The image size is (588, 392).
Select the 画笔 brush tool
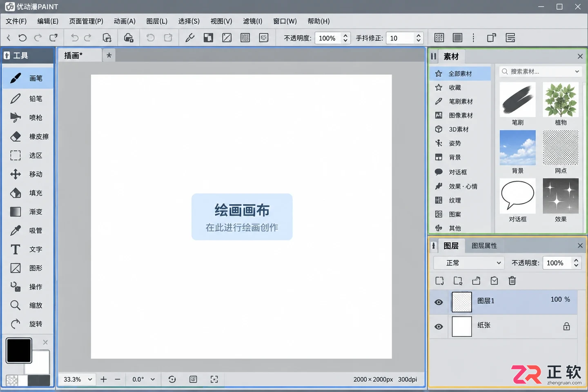pos(28,78)
